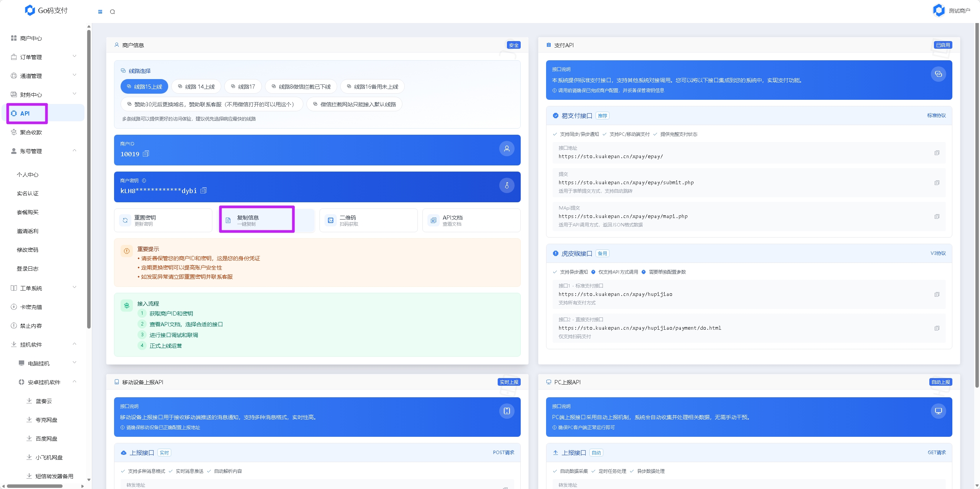Click user icon in 商户ID card
The image size is (980, 489).
click(x=507, y=149)
